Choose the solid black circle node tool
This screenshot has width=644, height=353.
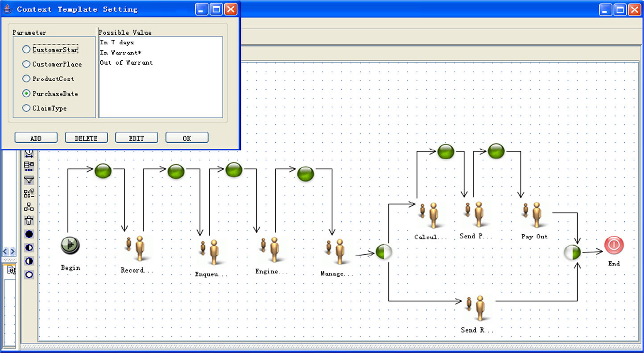click(x=29, y=234)
